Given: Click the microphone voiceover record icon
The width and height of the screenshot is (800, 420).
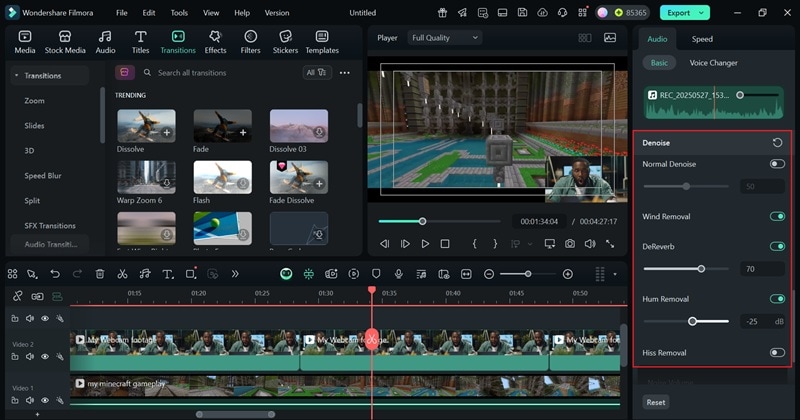Looking at the screenshot, I should click(398, 274).
